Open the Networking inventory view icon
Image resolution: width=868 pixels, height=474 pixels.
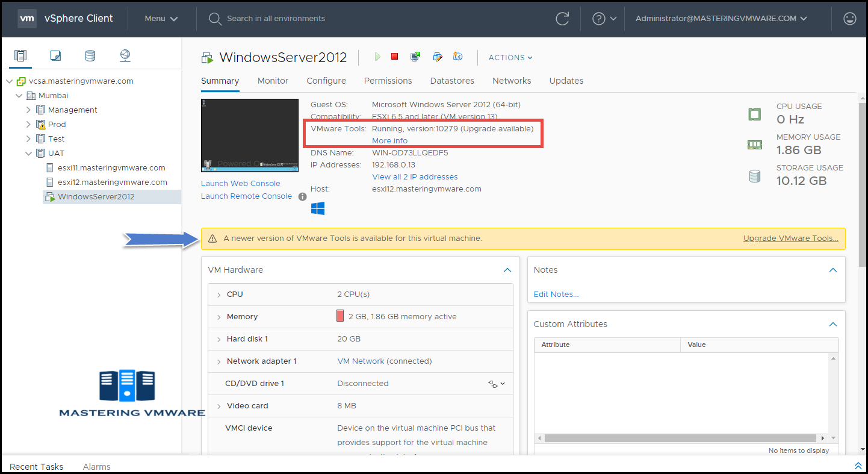(125, 56)
